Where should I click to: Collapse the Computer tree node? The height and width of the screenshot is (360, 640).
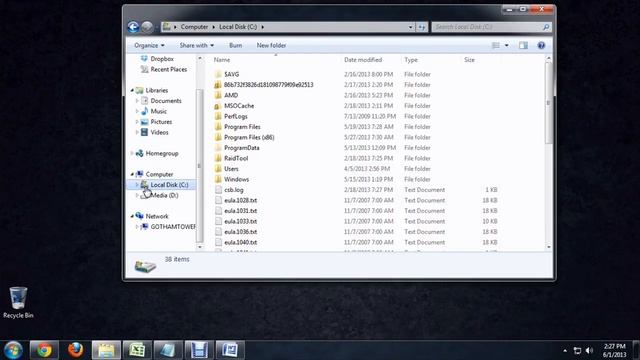click(132, 174)
